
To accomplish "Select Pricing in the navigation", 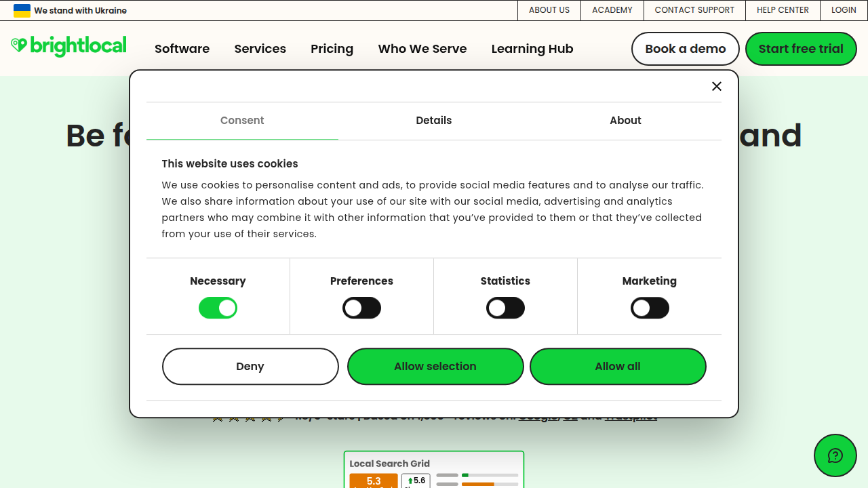I will click(332, 49).
